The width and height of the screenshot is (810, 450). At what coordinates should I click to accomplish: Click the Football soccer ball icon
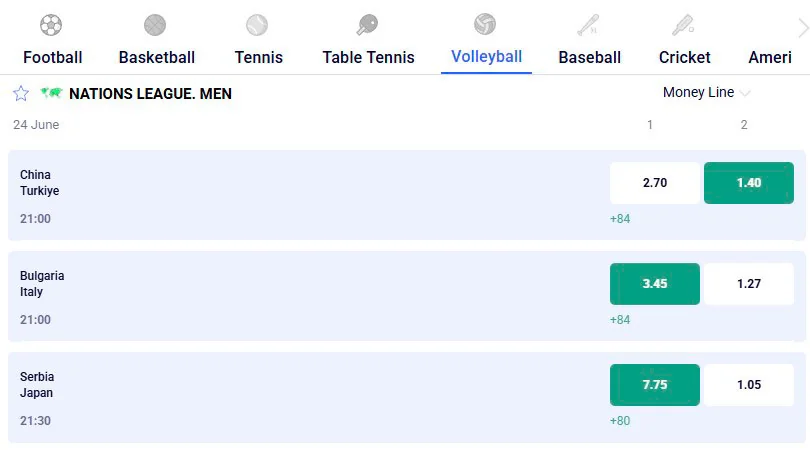51,25
